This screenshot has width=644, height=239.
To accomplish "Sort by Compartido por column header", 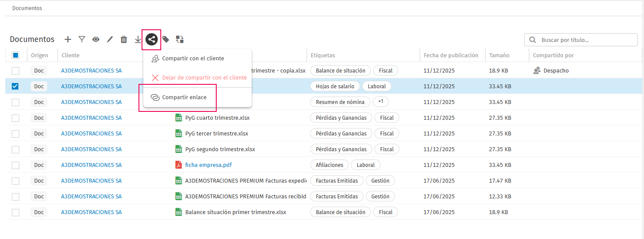I will point(554,55).
